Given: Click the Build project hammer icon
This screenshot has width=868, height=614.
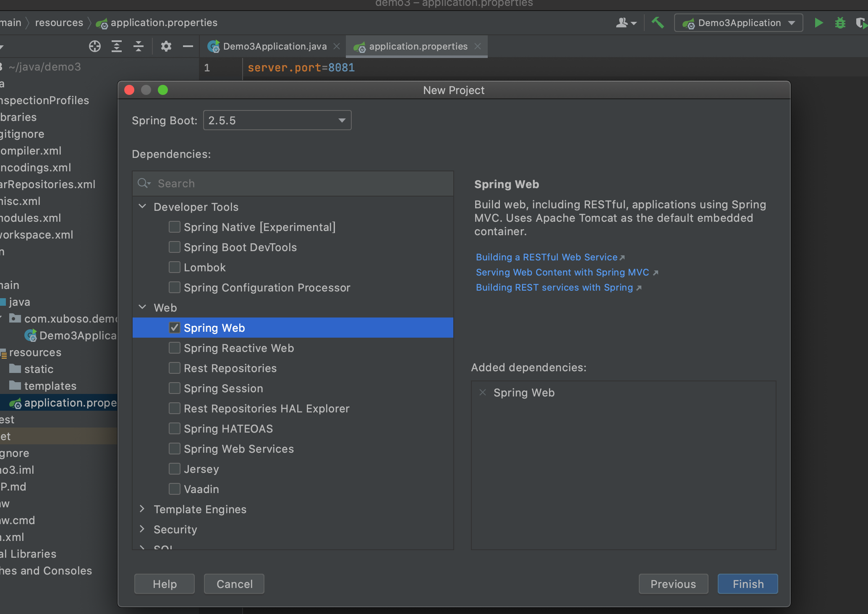Looking at the screenshot, I should (x=657, y=23).
